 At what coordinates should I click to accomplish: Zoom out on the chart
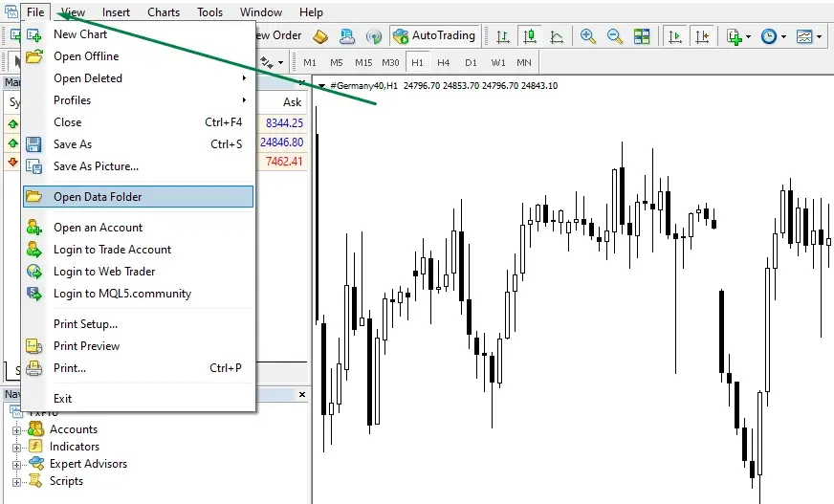[x=615, y=36]
